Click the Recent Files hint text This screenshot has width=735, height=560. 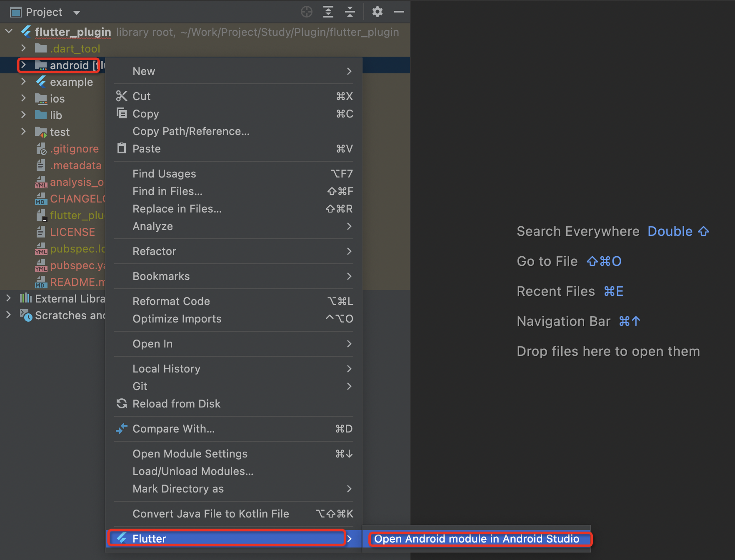556,291
